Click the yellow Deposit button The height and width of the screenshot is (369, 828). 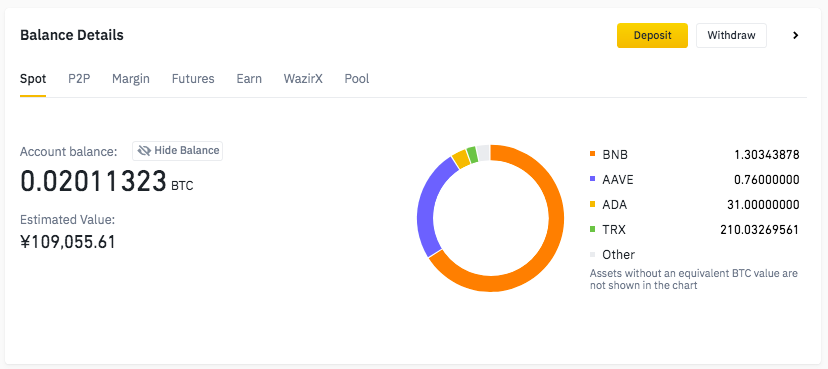point(652,35)
